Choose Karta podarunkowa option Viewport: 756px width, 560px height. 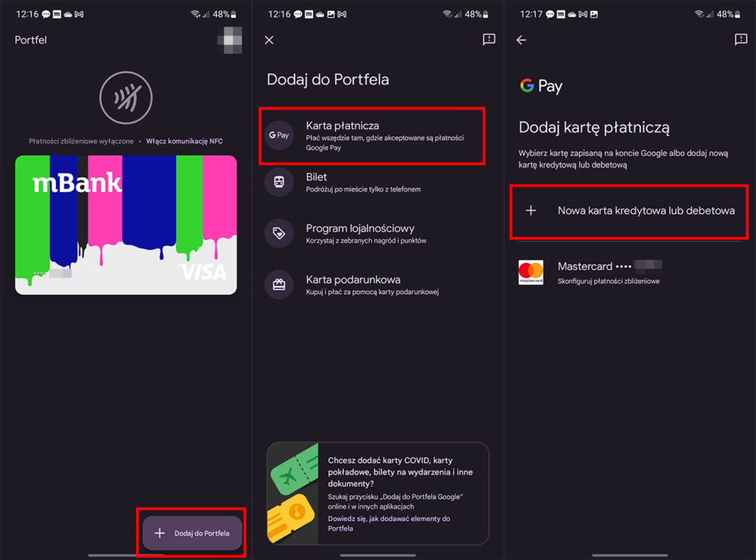click(377, 285)
